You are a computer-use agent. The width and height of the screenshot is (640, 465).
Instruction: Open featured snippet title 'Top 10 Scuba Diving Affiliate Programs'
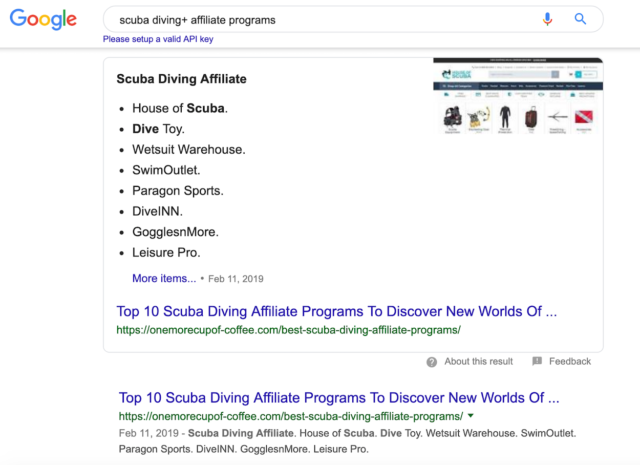336,311
